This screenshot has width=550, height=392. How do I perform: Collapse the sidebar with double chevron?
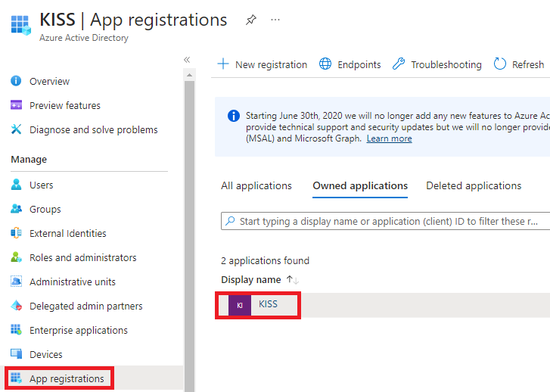pyautogui.click(x=187, y=60)
